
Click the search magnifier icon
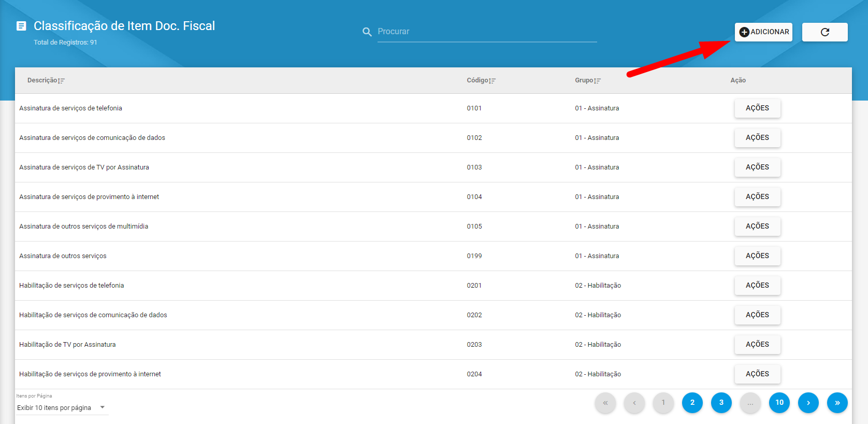[367, 32]
